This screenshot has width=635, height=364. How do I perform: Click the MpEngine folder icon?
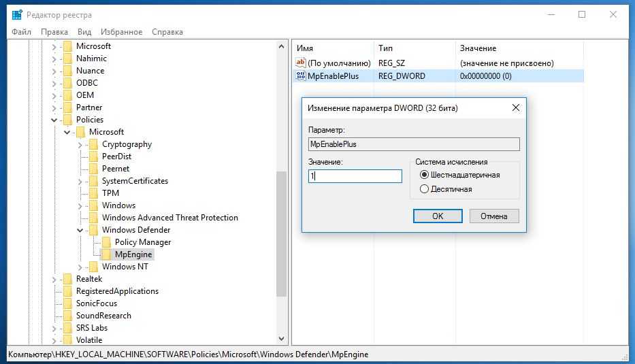click(x=106, y=254)
